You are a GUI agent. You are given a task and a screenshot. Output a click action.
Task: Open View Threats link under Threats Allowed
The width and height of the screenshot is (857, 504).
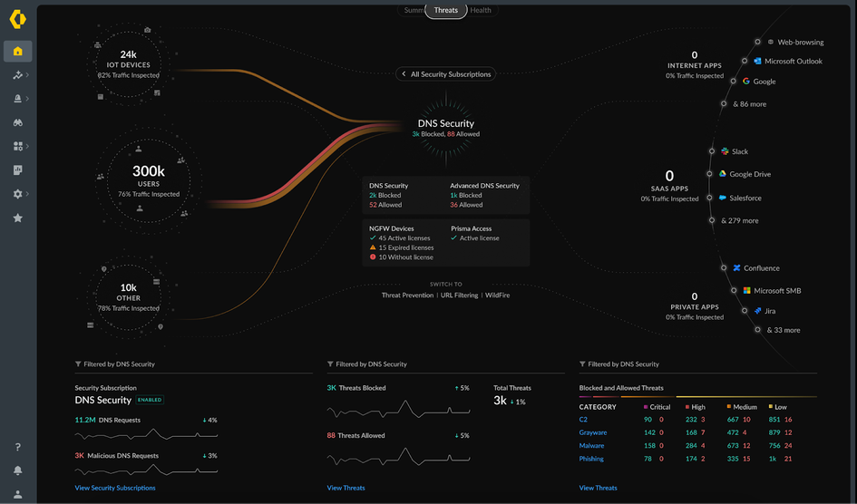pyautogui.click(x=346, y=488)
